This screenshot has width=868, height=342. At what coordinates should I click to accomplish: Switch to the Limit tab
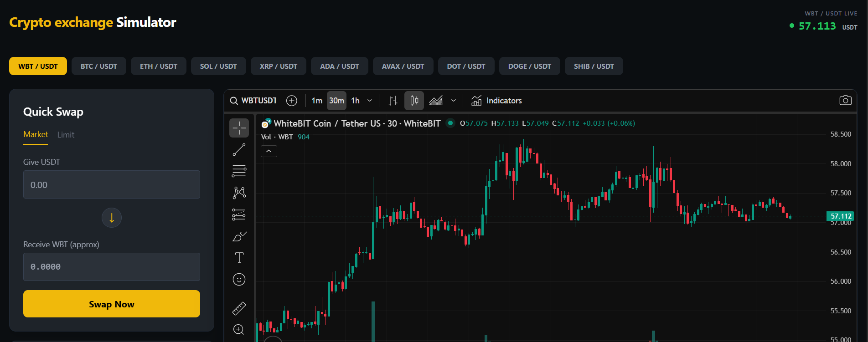point(66,135)
